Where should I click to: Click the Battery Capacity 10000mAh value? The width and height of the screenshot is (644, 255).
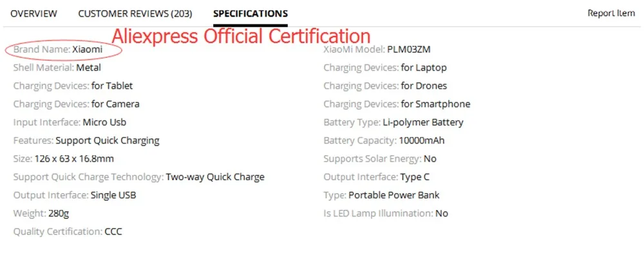click(x=421, y=140)
